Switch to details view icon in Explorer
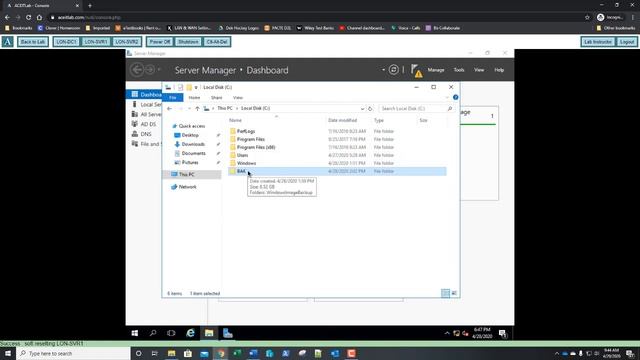 [445, 293]
